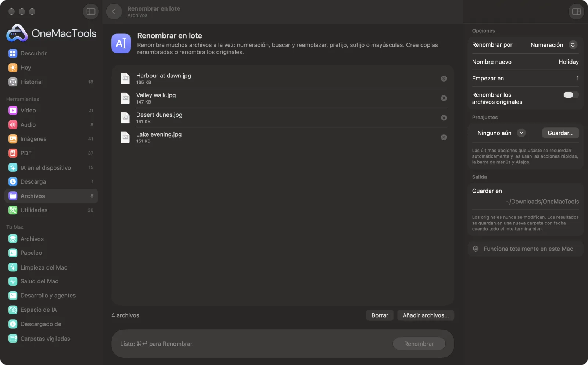The image size is (588, 365).
Task: Open IA en el dispositivo icon
Action: click(x=13, y=168)
